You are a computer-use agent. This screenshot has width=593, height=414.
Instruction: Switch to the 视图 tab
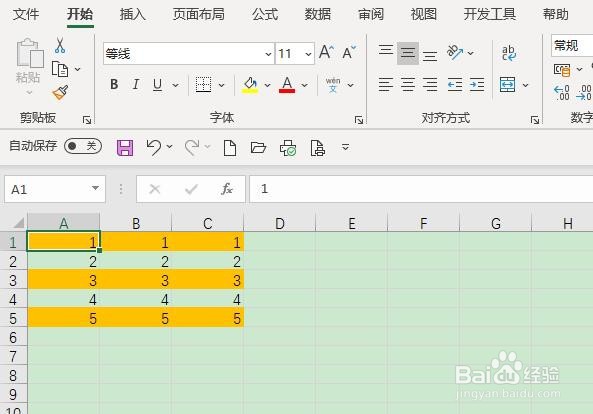pyautogui.click(x=424, y=14)
